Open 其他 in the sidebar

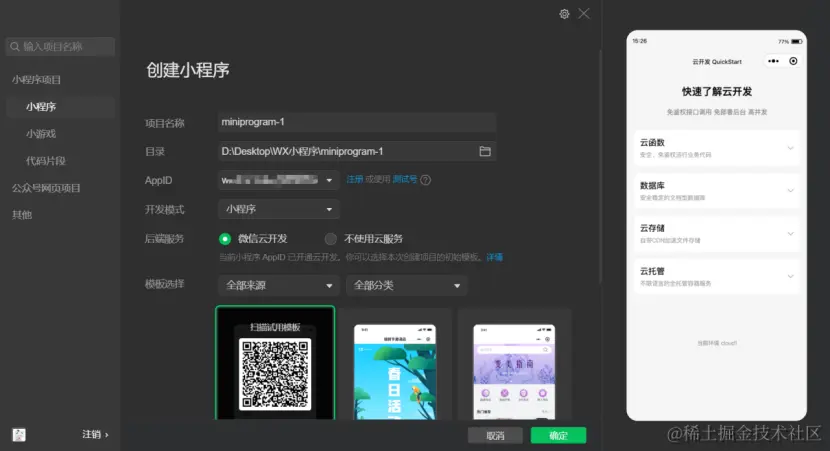pos(22,215)
